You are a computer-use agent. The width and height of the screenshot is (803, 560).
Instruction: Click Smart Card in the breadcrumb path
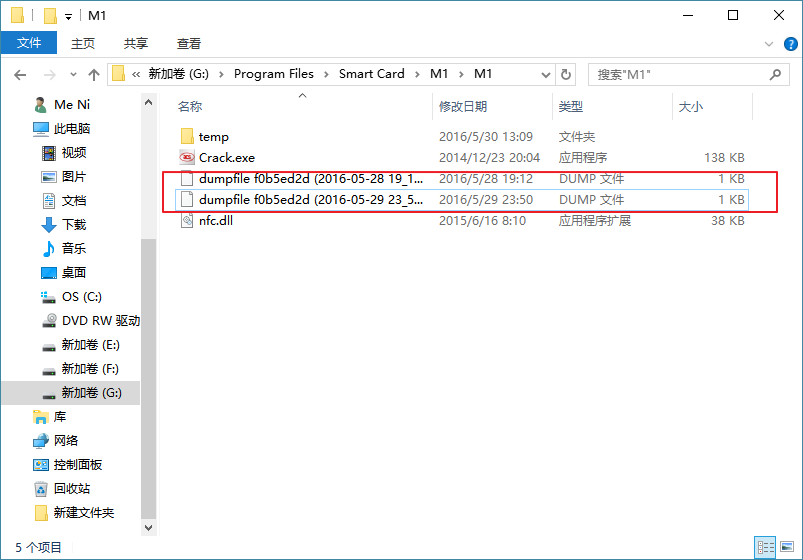point(371,74)
